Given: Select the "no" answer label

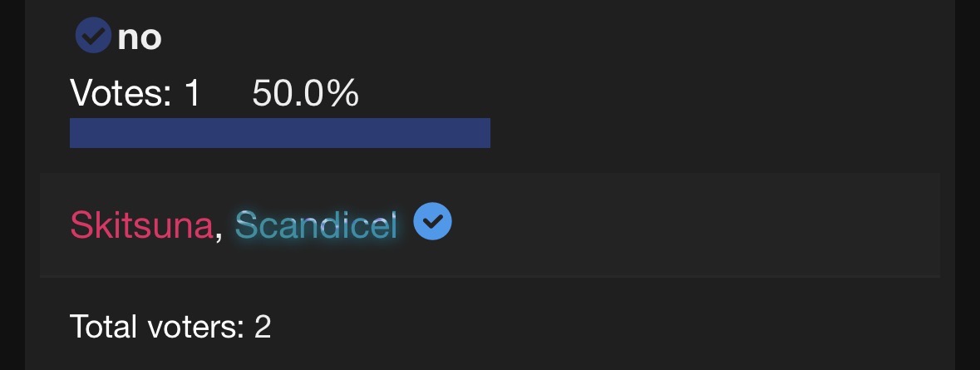Looking at the screenshot, I should [x=140, y=37].
